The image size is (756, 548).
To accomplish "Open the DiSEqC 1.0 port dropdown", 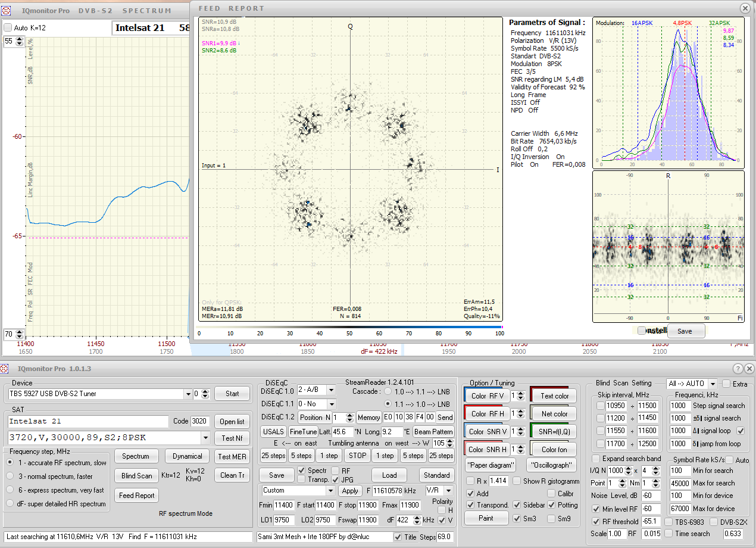I will pos(332,390).
